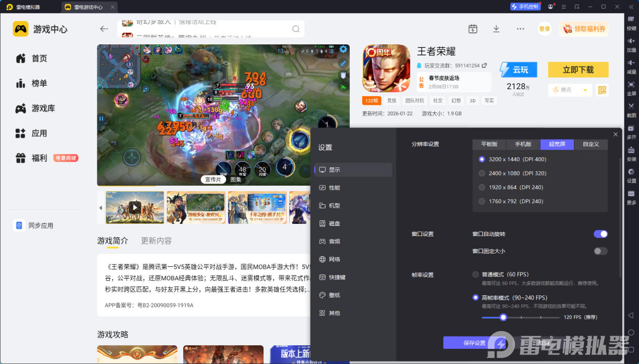Open the hamburger menu in title bar

tap(564, 7)
